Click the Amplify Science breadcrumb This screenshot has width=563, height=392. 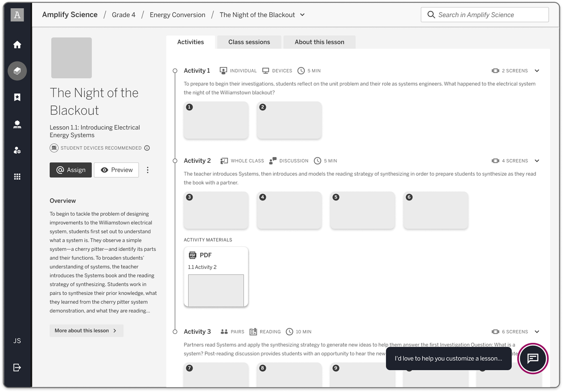tap(70, 15)
